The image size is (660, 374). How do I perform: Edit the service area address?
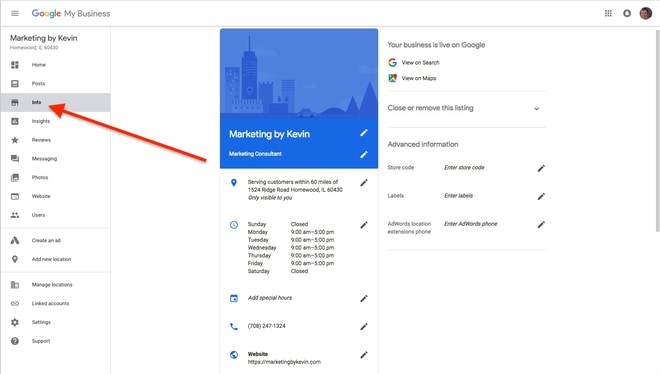pyautogui.click(x=364, y=183)
